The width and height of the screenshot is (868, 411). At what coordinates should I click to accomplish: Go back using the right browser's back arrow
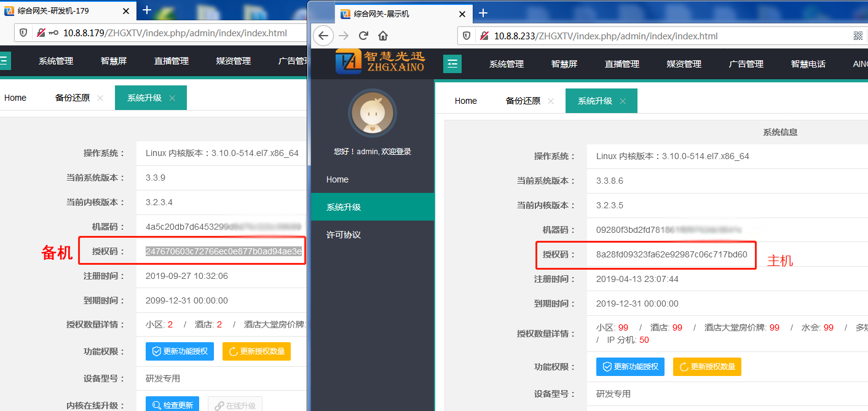point(324,36)
